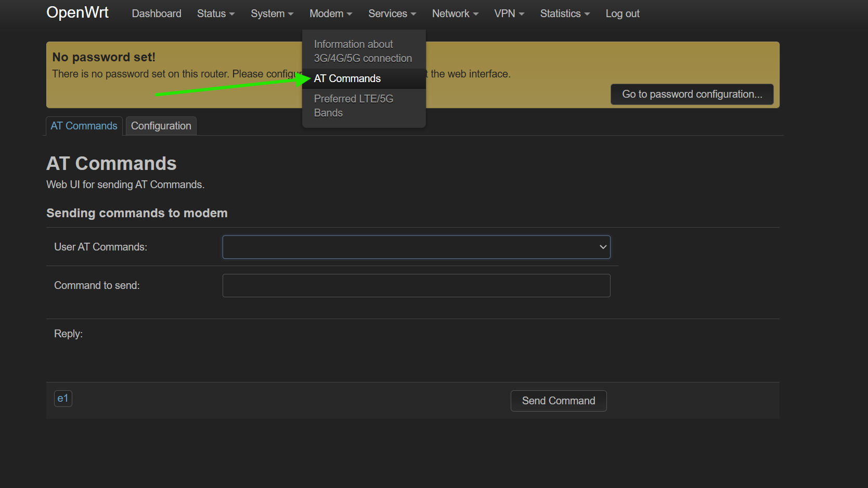Expand the Status dropdown menu

pyautogui.click(x=216, y=14)
